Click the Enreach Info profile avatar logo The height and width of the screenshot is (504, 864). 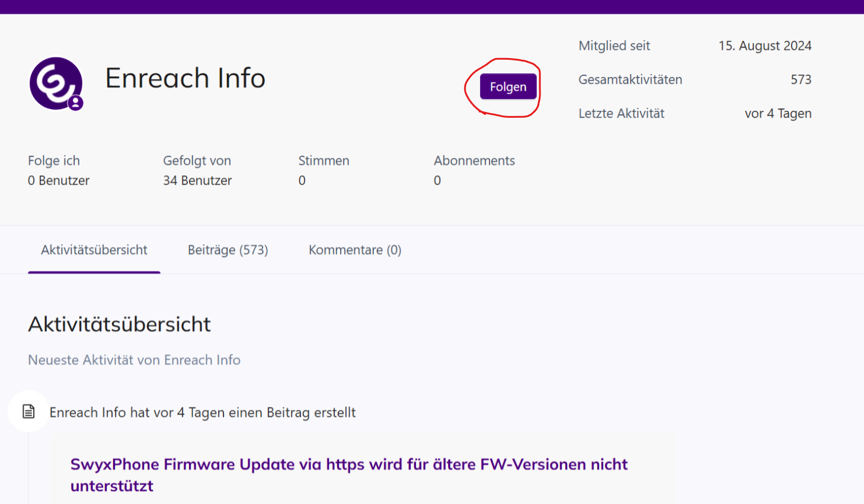55,82
